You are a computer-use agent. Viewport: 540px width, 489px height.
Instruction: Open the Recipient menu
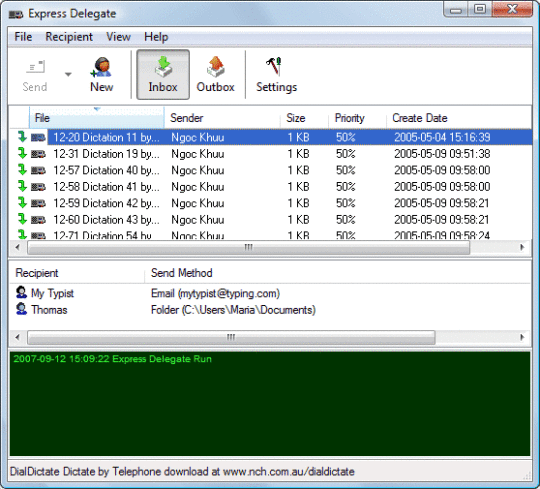pyautogui.click(x=69, y=37)
